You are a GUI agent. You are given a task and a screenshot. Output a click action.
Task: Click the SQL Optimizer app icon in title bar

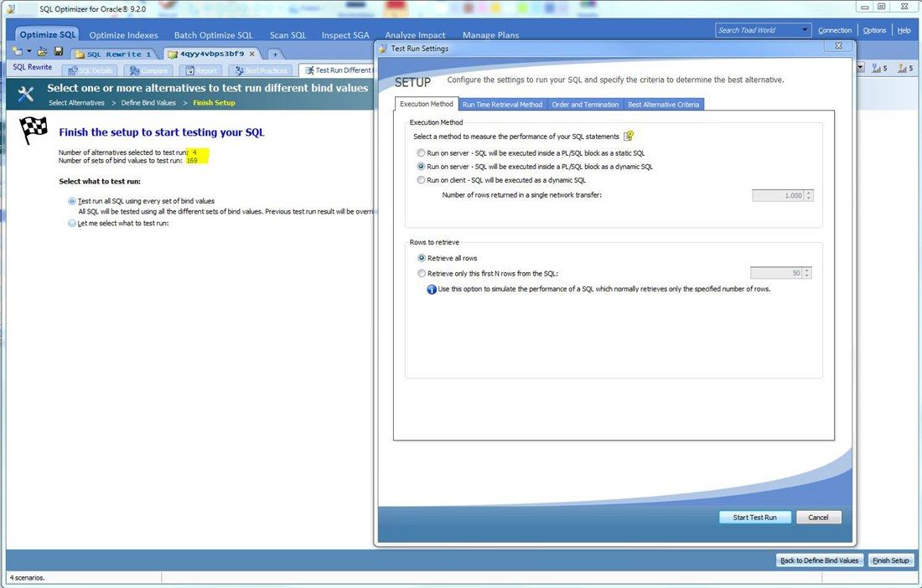pyautogui.click(x=10, y=8)
